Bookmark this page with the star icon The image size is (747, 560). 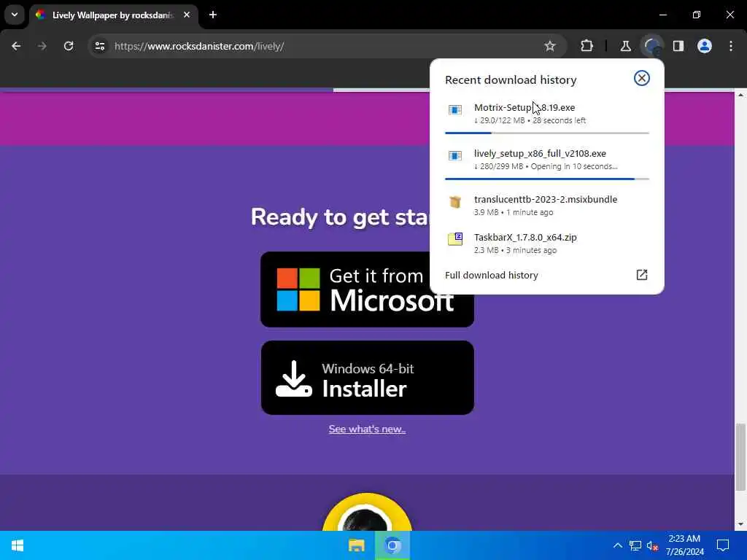click(x=550, y=46)
